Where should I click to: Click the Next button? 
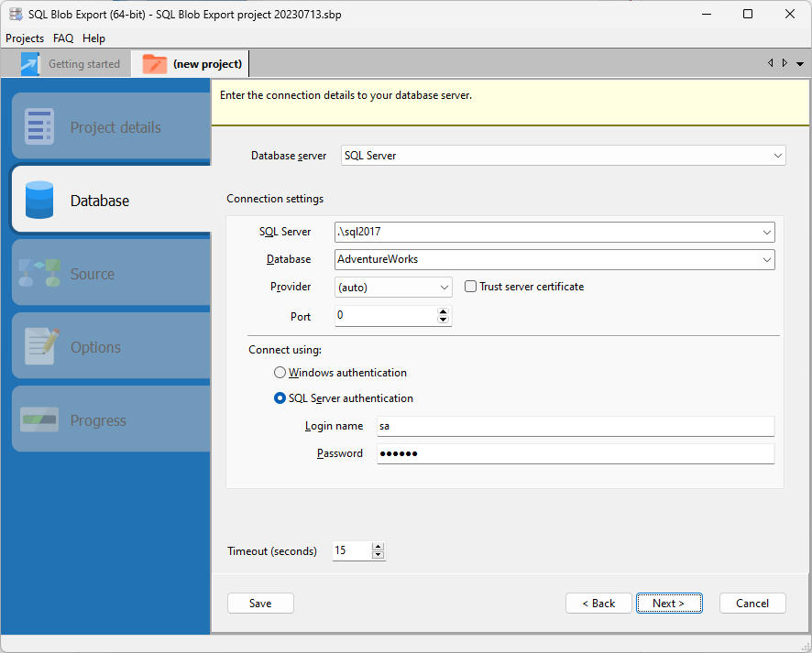[669, 603]
